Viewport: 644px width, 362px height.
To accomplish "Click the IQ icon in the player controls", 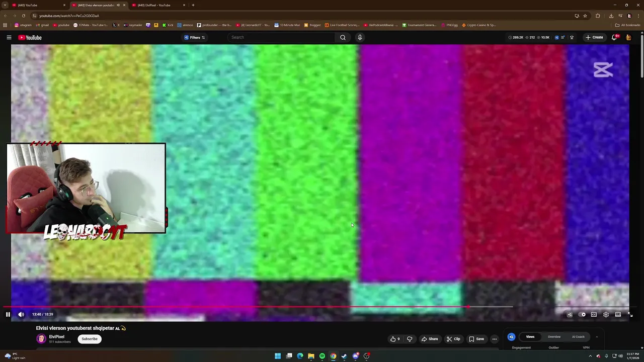I will tap(570, 315).
